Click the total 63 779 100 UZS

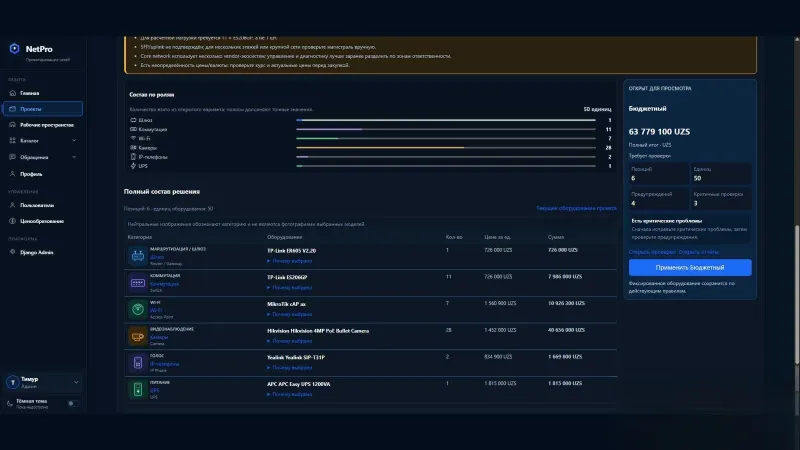pyautogui.click(x=659, y=132)
